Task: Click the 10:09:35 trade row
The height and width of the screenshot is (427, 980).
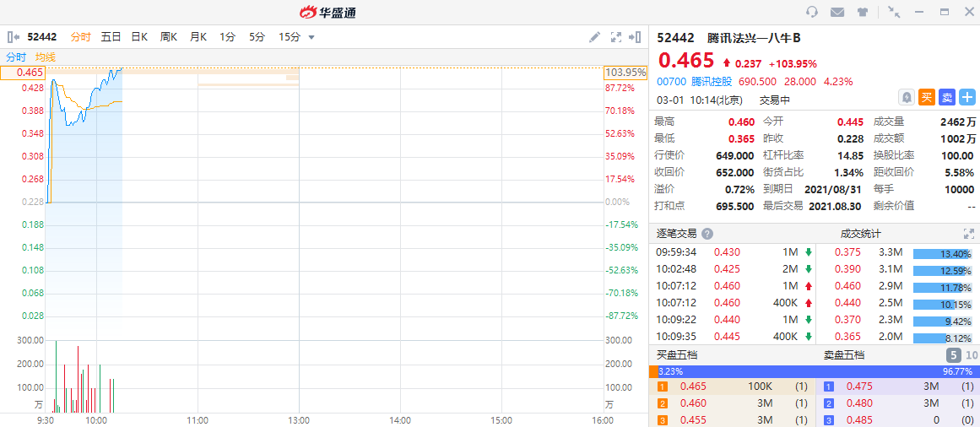Action: coord(733,337)
